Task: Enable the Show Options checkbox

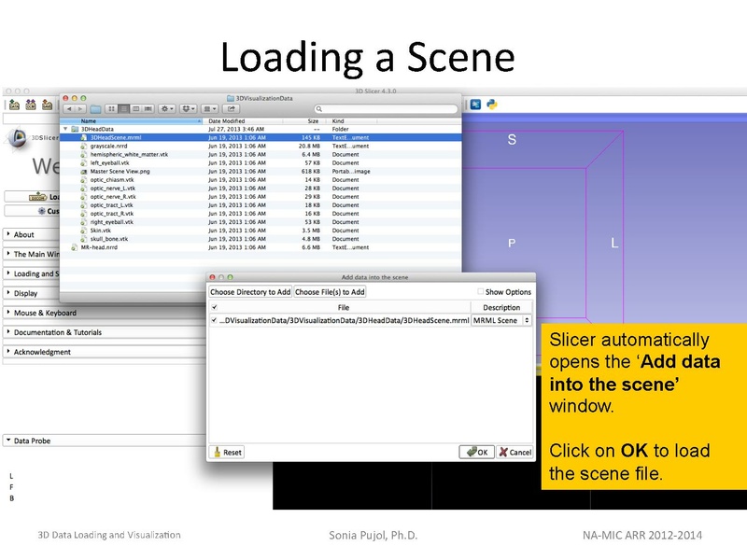Action: [x=480, y=291]
